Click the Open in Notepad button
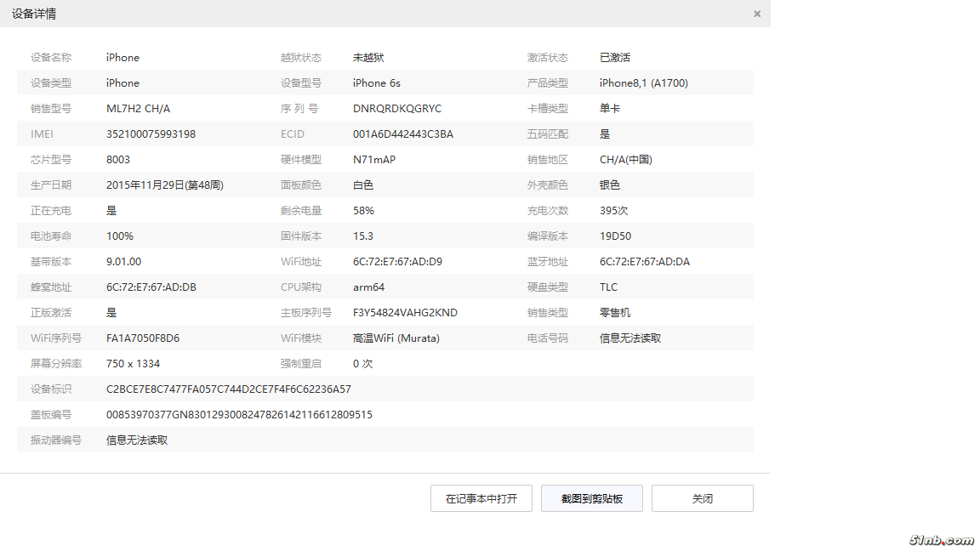Image resolution: width=980 pixels, height=551 pixels. point(481,498)
